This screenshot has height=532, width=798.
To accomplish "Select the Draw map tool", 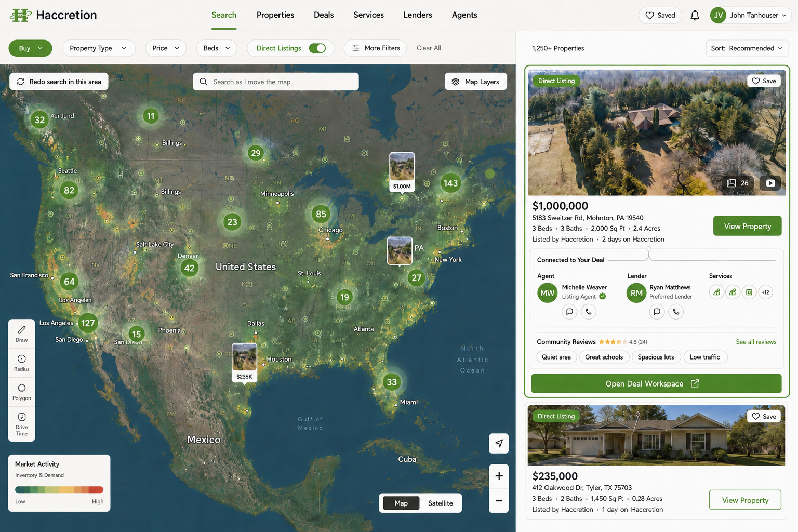I will coord(22,334).
